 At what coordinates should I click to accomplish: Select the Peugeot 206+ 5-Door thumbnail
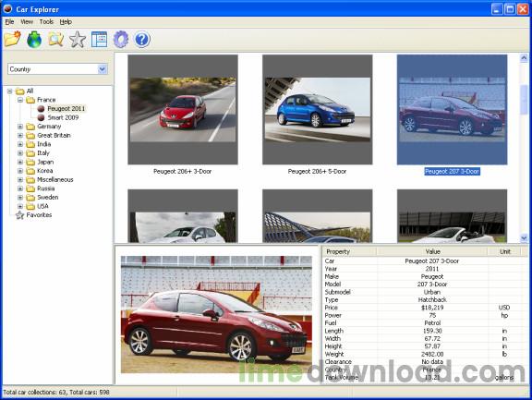coord(317,110)
